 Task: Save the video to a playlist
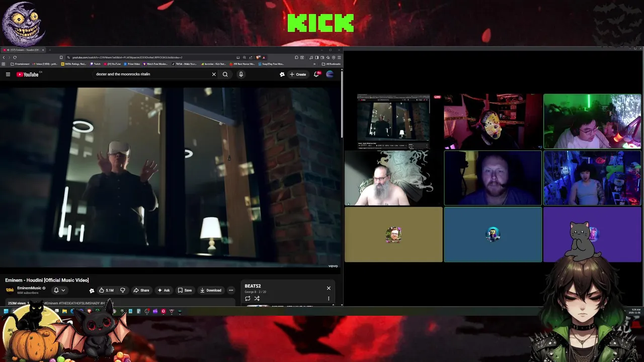point(185,290)
